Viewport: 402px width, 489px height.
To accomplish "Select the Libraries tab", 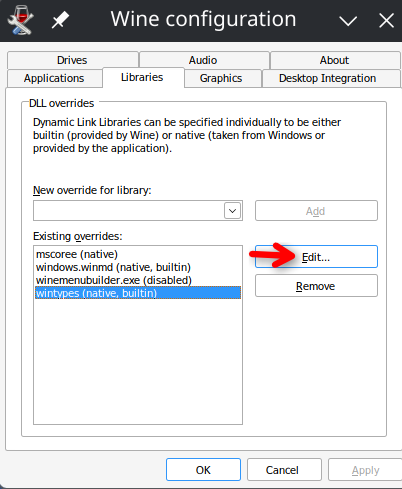I will pos(143,77).
